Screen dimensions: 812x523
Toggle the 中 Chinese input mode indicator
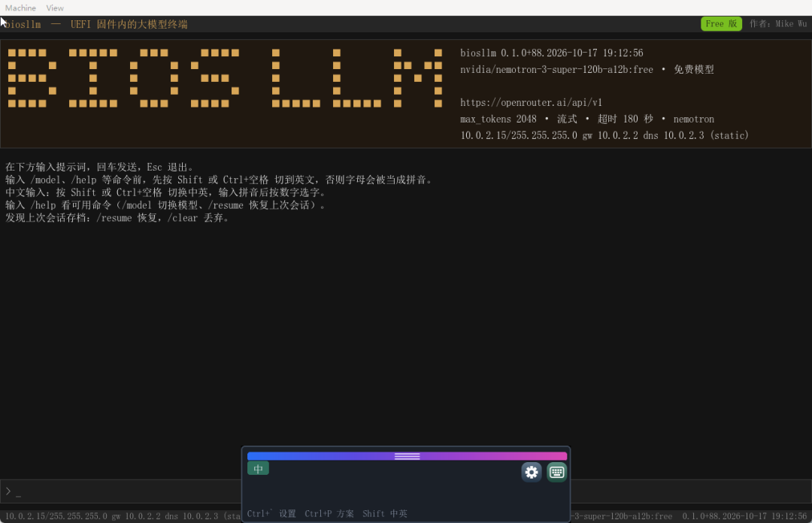pyautogui.click(x=258, y=469)
